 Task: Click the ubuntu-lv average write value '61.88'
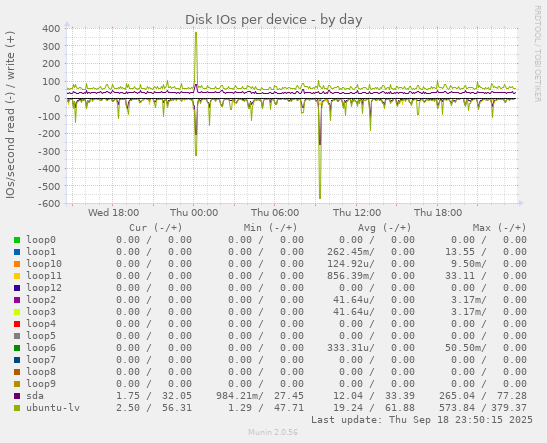tap(400, 407)
